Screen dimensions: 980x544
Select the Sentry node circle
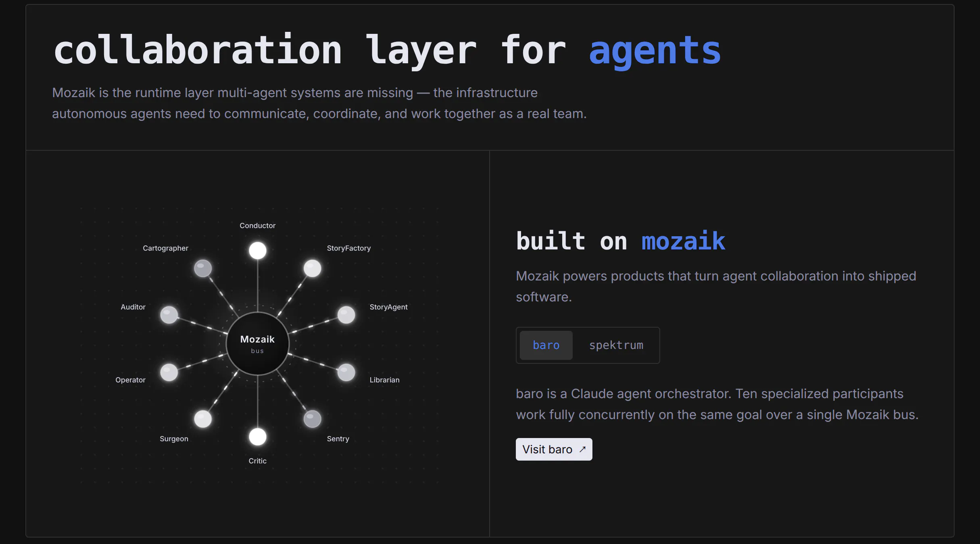pyautogui.click(x=312, y=419)
